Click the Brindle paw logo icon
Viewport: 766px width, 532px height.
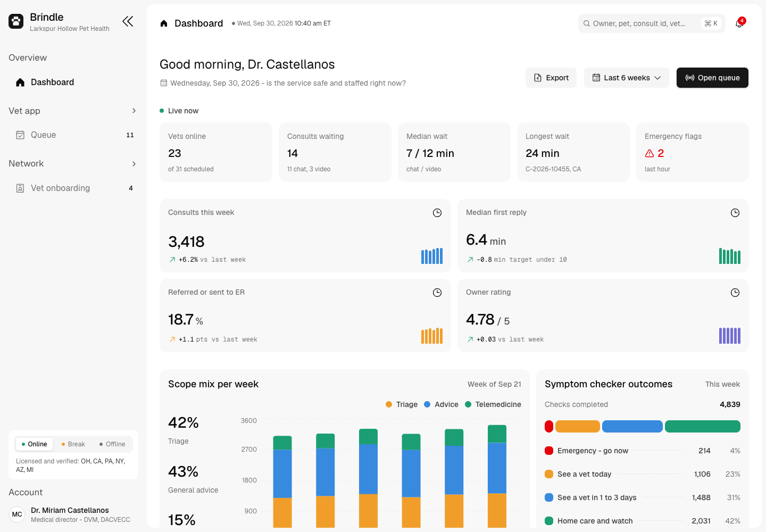16,21
